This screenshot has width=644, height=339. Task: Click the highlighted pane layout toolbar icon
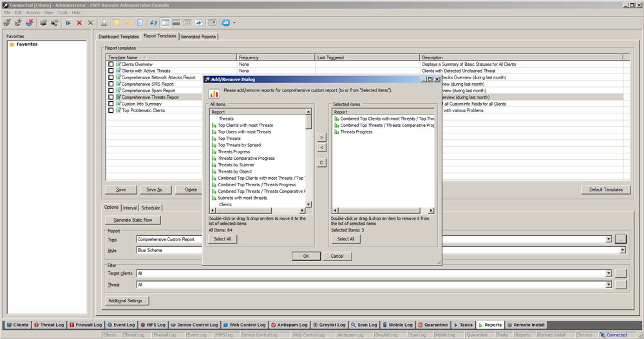coord(165,23)
